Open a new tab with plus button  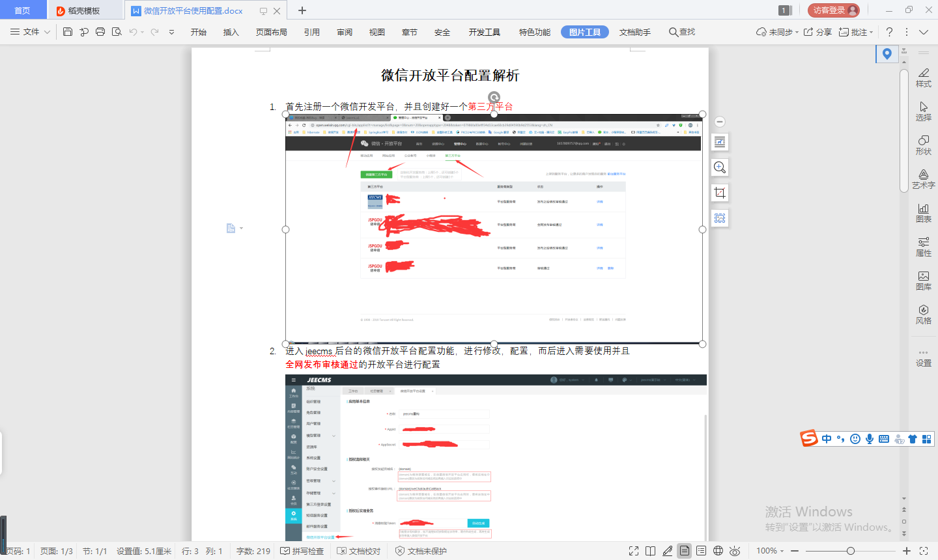pyautogui.click(x=302, y=10)
